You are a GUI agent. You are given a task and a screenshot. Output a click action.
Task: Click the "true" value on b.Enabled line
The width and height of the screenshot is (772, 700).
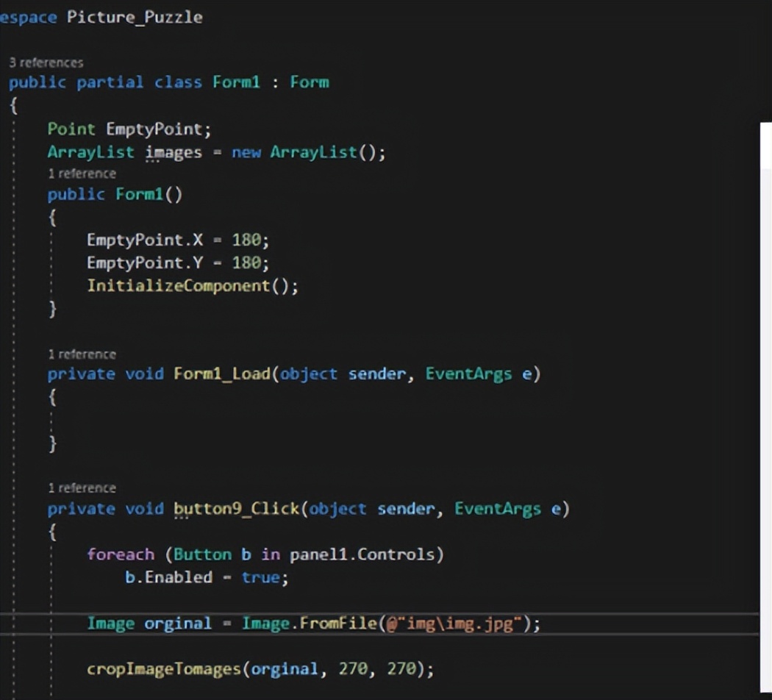coord(260,577)
